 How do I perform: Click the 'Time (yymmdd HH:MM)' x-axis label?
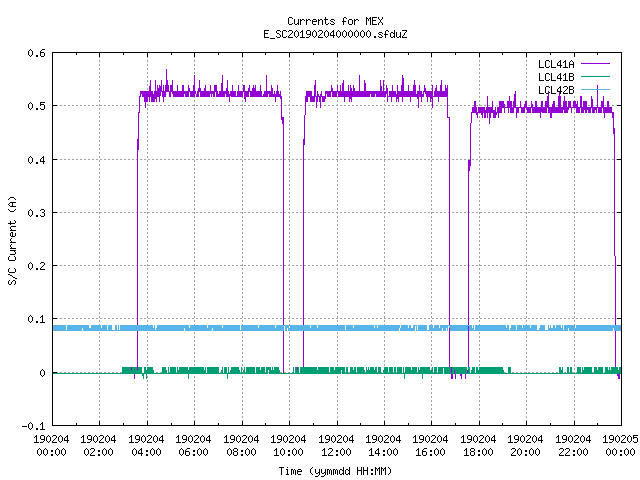335,471
